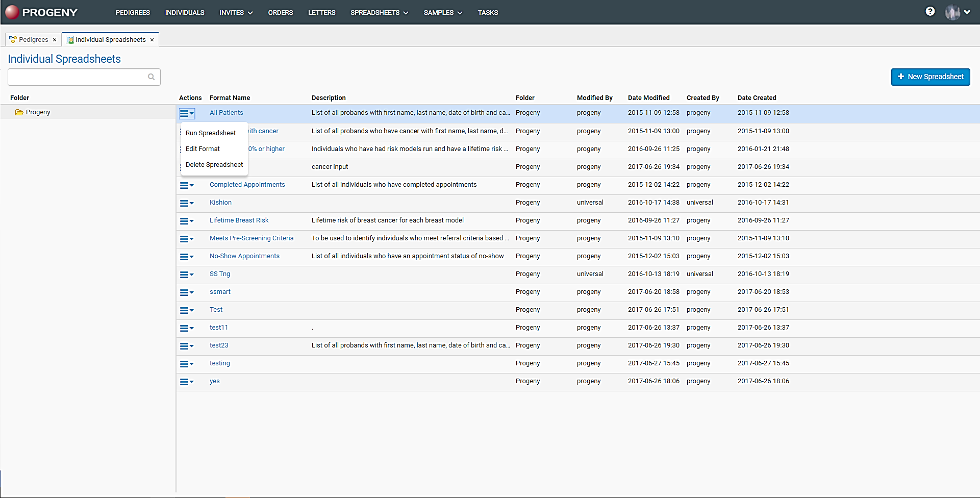Click the help question mark icon

(930, 11)
